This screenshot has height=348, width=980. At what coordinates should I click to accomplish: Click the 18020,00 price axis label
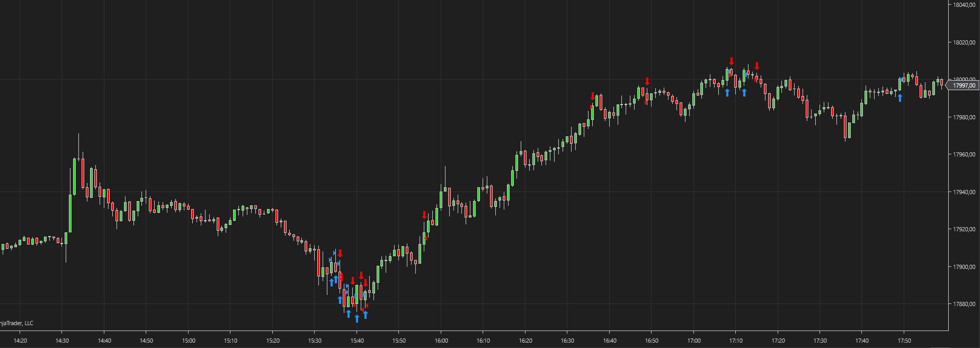[x=964, y=42]
